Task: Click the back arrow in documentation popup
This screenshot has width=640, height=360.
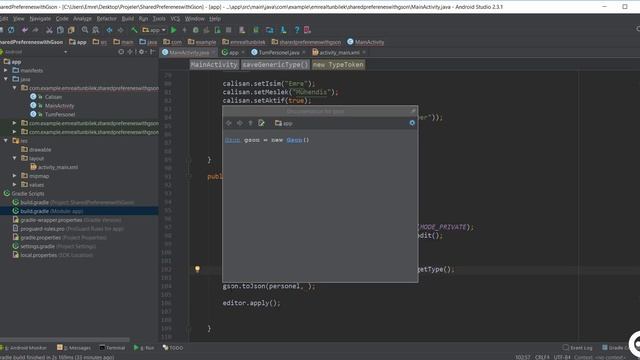Action: click(x=229, y=123)
